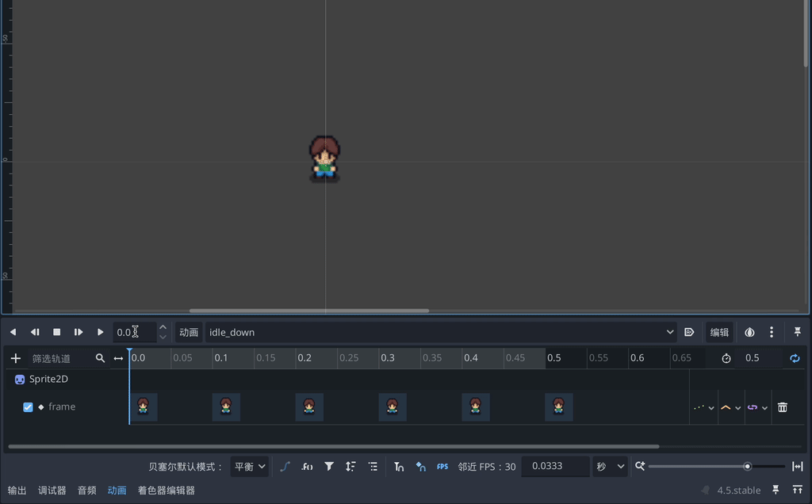Switch to the 输出 tab
This screenshot has width=812, height=504.
coord(17,491)
